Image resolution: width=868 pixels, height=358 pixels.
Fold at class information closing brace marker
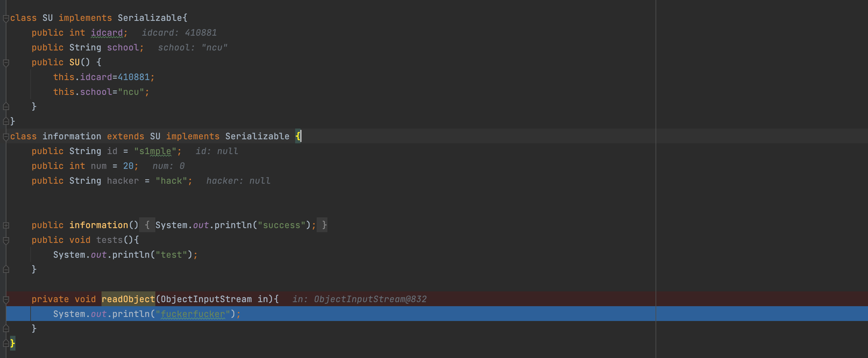coord(6,344)
